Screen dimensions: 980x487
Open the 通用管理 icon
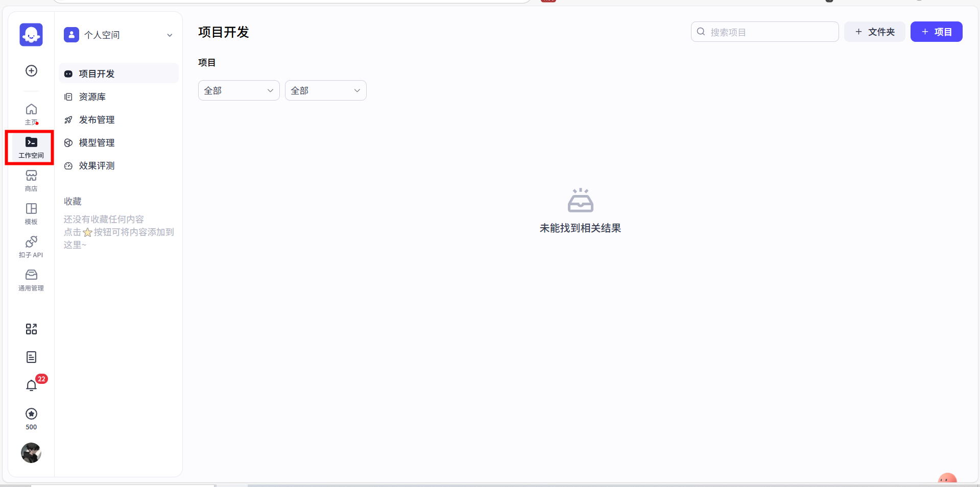[x=31, y=280]
